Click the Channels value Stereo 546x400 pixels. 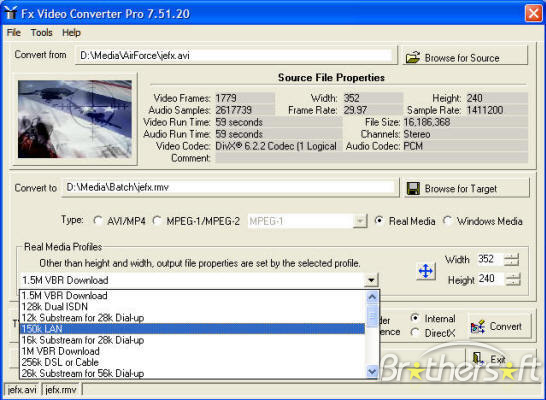[465, 134]
